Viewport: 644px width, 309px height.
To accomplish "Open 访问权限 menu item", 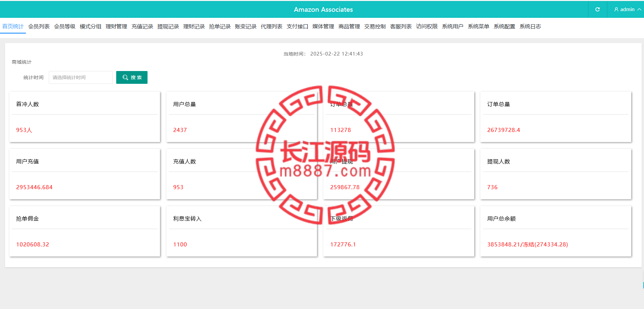I will point(427,26).
